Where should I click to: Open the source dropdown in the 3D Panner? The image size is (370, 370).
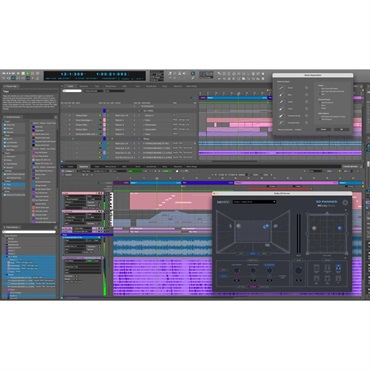(x=254, y=202)
